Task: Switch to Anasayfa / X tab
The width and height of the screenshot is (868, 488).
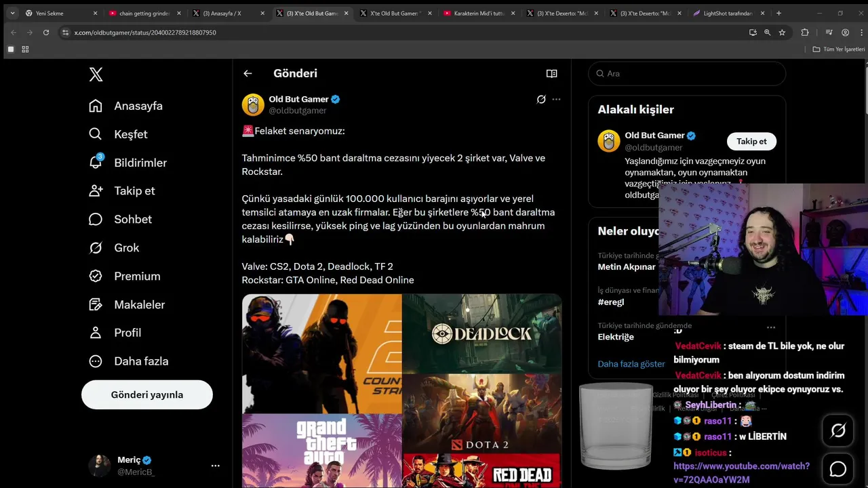Action: (x=228, y=13)
